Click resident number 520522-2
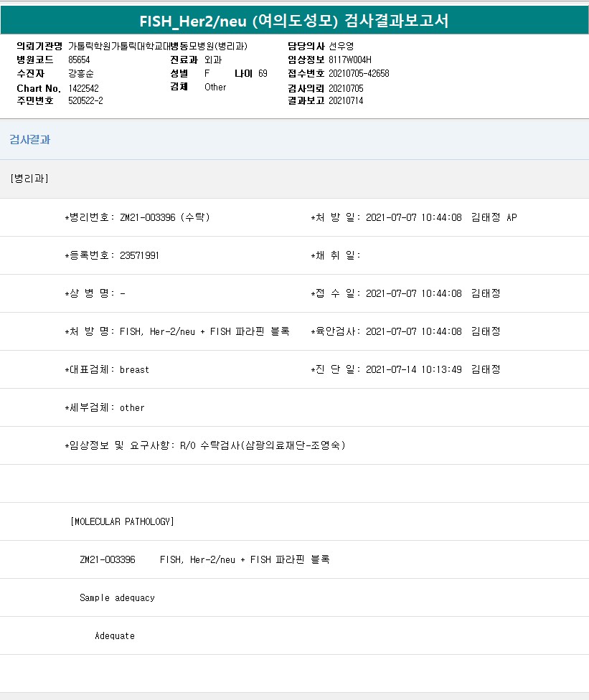589x700 pixels. (85, 101)
